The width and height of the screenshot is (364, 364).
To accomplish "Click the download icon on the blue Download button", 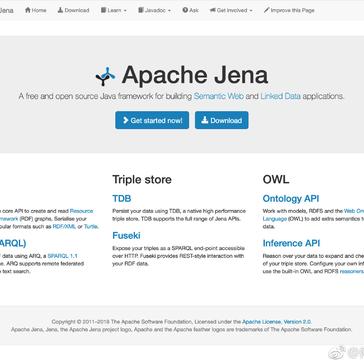I will pos(205,120).
